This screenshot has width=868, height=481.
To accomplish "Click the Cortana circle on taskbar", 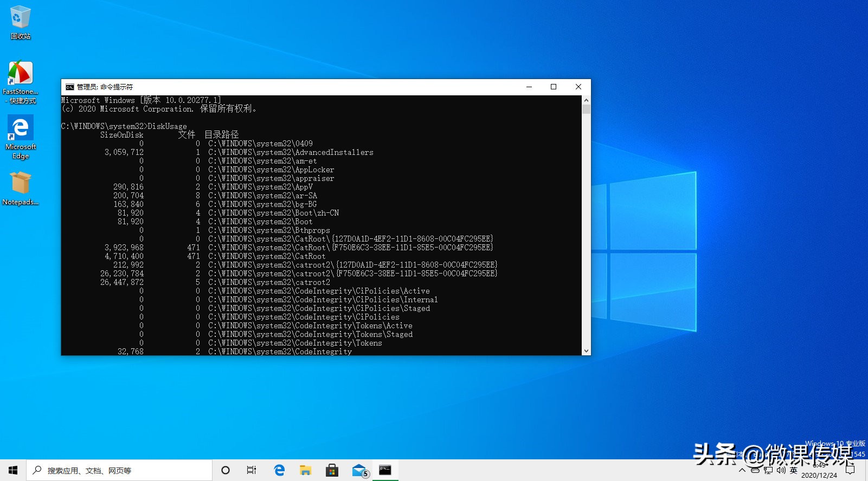I will pos(226,470).
